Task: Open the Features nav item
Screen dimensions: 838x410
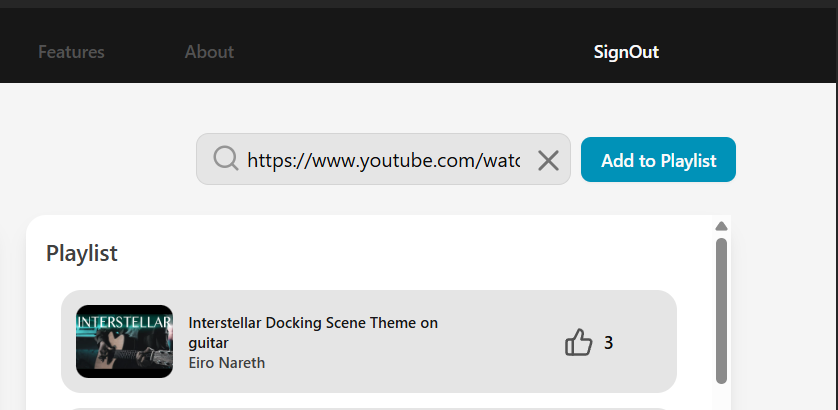Action: [x=71, y=52]
